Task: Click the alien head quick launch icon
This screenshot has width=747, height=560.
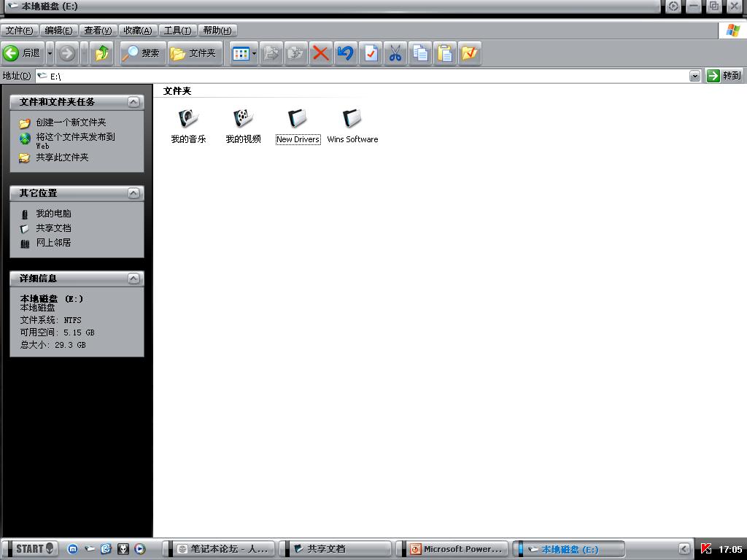Action: click(x=123, y=549)
